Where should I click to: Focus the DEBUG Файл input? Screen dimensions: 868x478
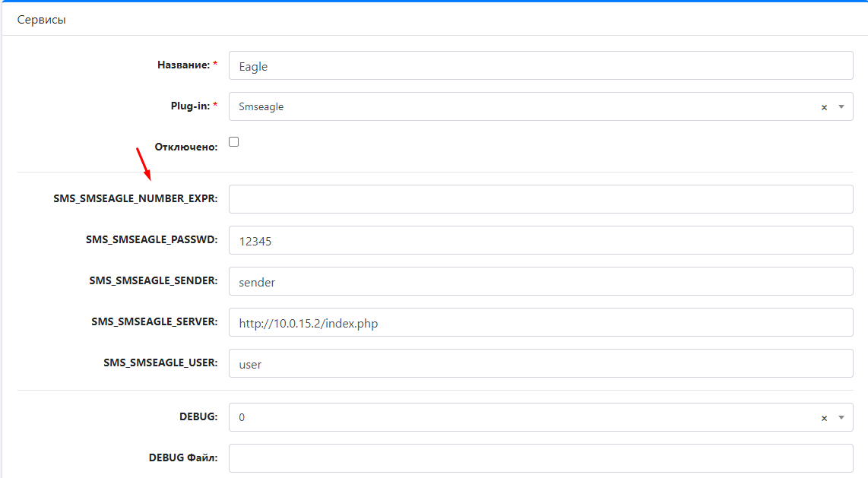click(541, 458)
